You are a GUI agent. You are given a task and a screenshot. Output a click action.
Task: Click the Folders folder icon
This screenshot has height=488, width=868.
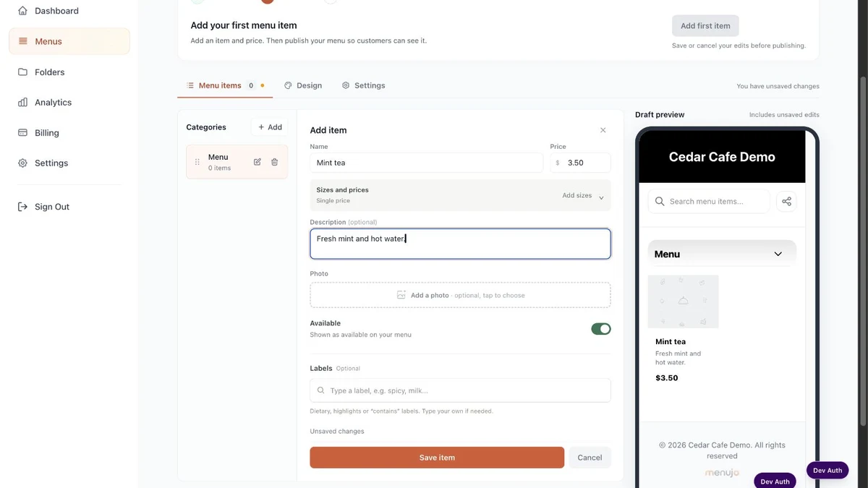click(22, 72)
